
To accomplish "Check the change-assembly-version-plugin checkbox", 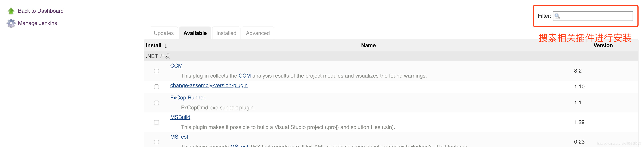I will coord(156,87).
